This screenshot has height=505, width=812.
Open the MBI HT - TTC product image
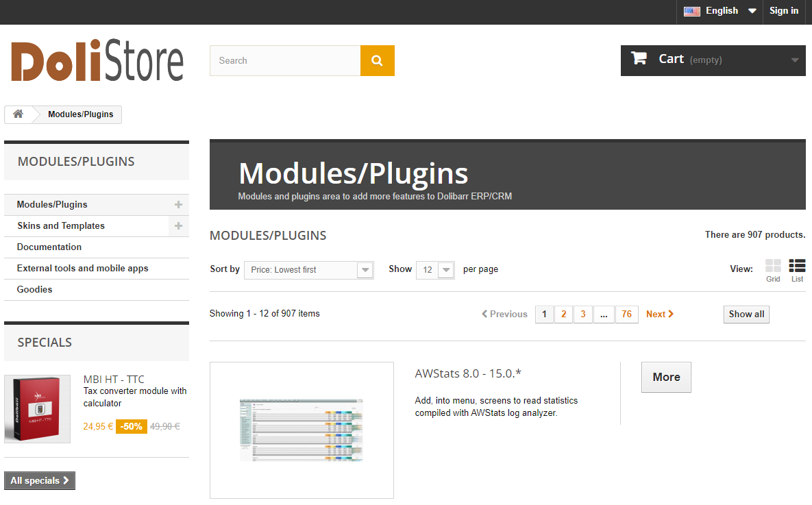pos(37,409)
